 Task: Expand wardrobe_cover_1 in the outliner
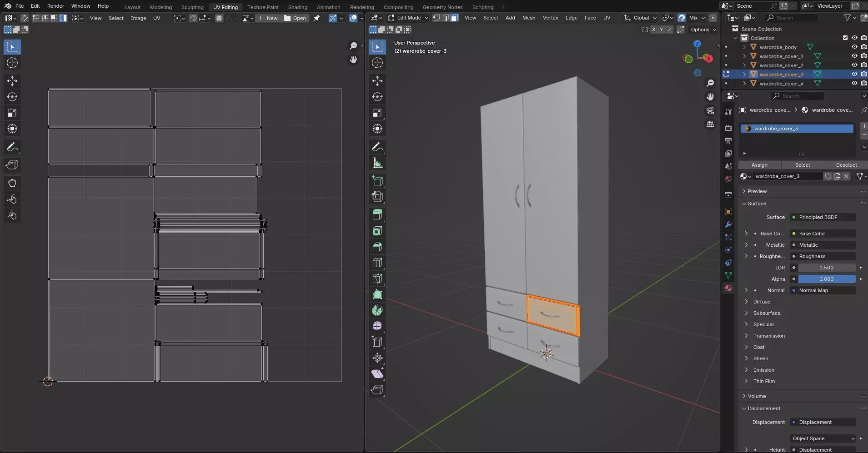pos(744,56)
